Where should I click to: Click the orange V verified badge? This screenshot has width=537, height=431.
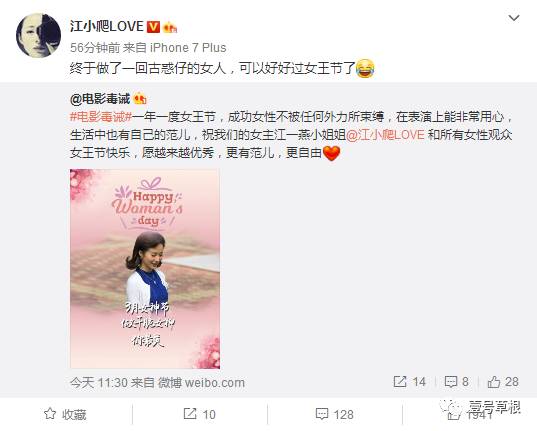pyautogui.click(x=153, y=27)
